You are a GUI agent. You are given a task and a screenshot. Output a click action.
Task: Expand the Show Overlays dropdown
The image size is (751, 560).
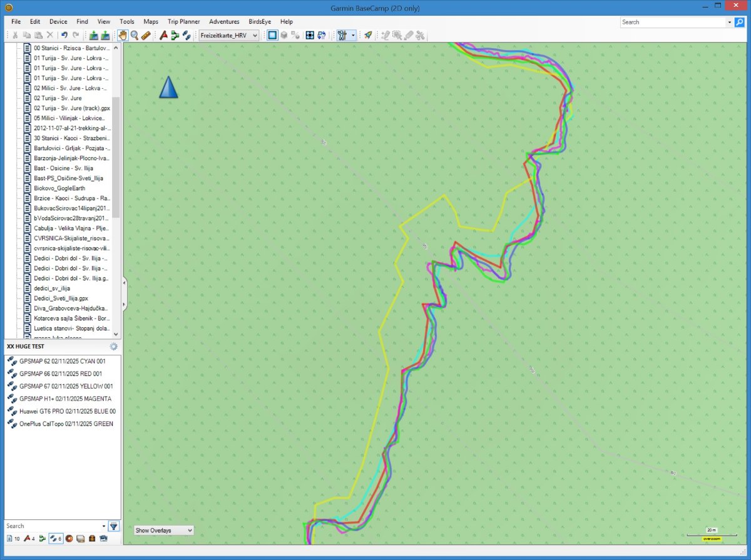click(164, 530)
